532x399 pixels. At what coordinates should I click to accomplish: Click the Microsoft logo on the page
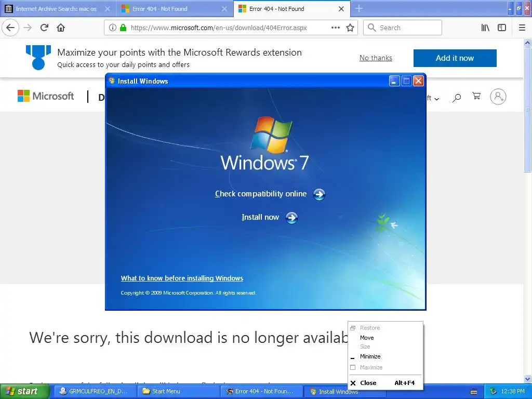click(x=46, y=96)
